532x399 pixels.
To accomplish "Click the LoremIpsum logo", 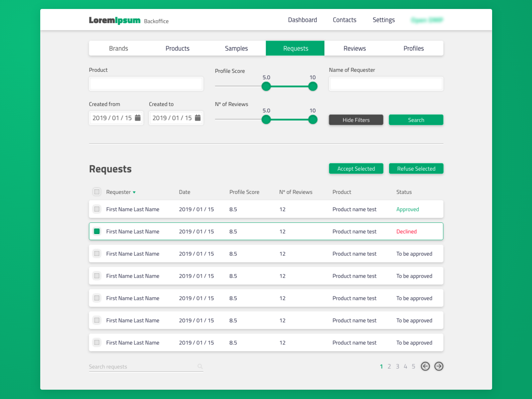I will coord(114,20).
